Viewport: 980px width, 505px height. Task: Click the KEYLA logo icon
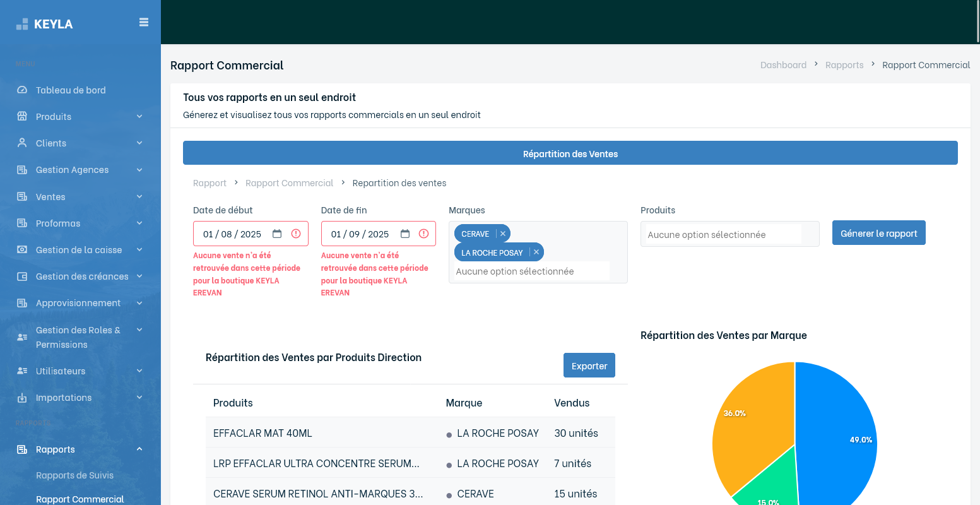click(x=22, y=24)
